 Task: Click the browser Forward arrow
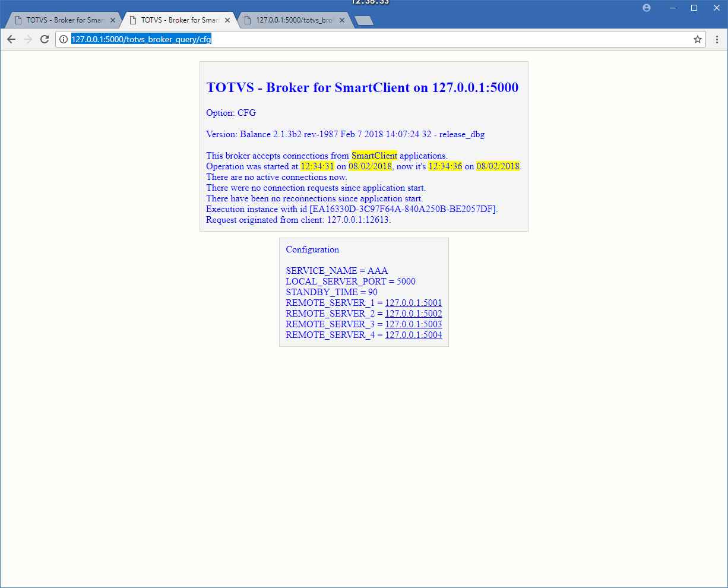coord(27,39)
